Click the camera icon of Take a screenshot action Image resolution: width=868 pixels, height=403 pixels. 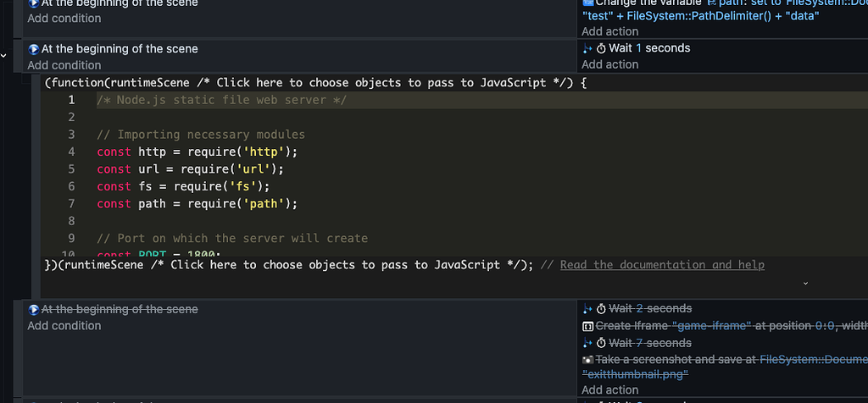588,359
